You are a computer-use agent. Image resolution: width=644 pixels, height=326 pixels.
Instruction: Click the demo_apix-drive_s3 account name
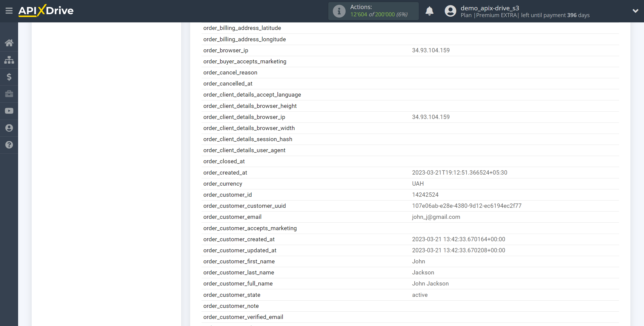[x=490, y=8]
